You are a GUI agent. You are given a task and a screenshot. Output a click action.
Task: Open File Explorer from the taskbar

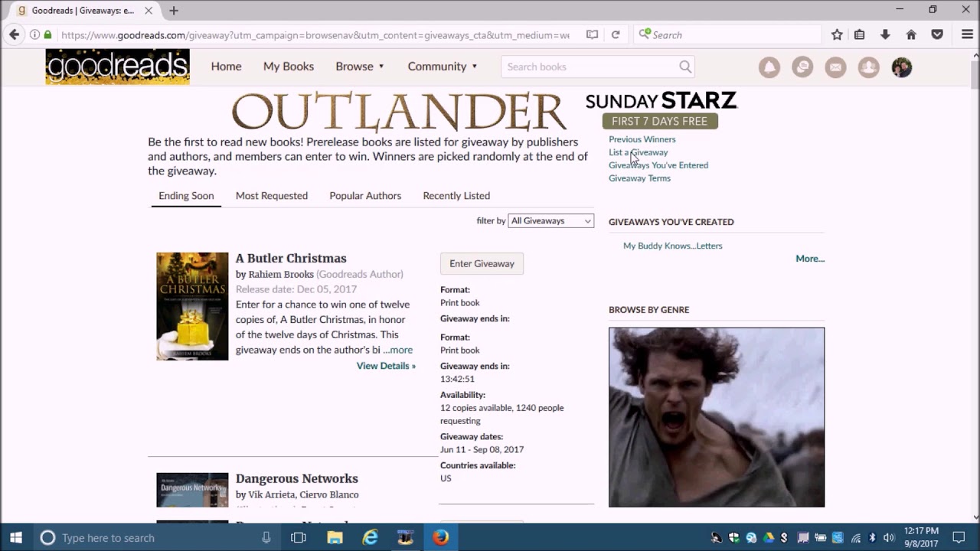pos(335,537)
